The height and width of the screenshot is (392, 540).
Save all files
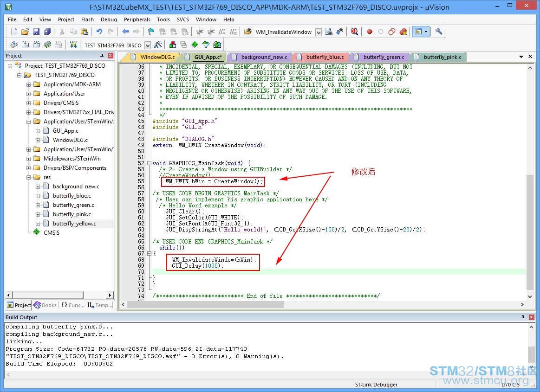tap(47, 32)
